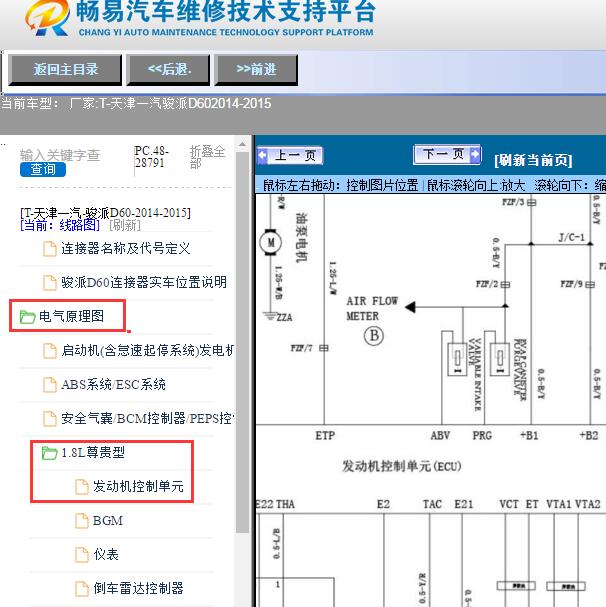
Task: Click the document icon beside 骏派D60连接器实车位置说明
Action: pos(50,283)
